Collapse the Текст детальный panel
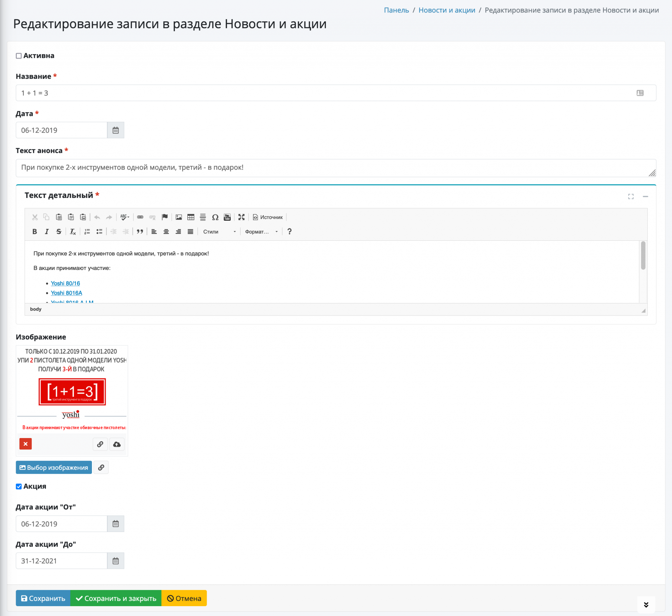 [x=645, y=196]
